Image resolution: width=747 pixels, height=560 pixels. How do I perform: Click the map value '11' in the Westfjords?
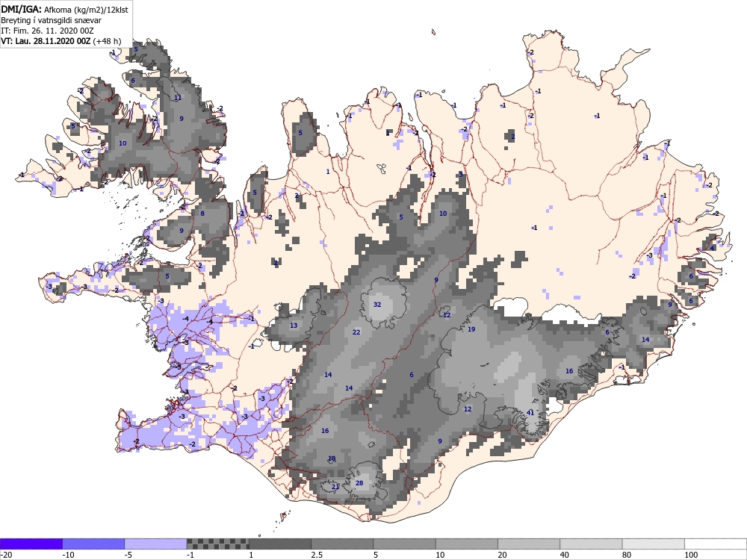pyautogui.click(x=178, y=98)
